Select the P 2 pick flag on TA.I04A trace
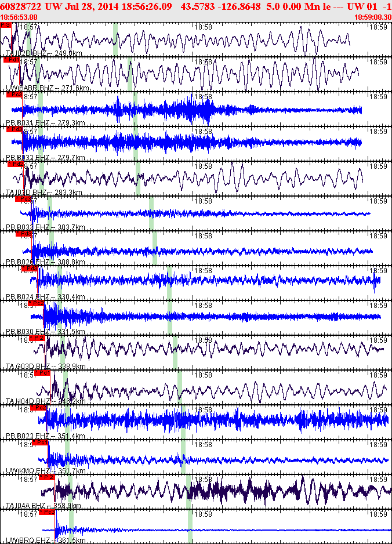Viewport: 392px width, 544px height. 47,477
